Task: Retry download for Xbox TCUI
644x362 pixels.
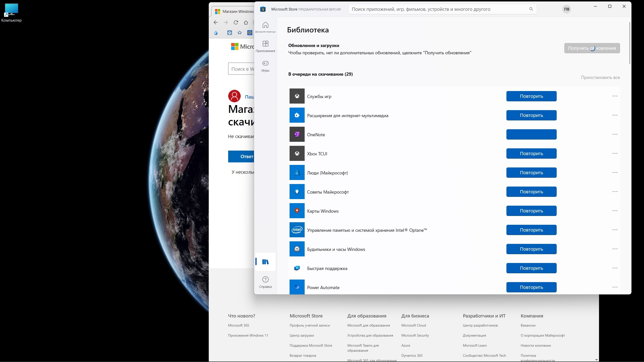Action: coord(531,153)
